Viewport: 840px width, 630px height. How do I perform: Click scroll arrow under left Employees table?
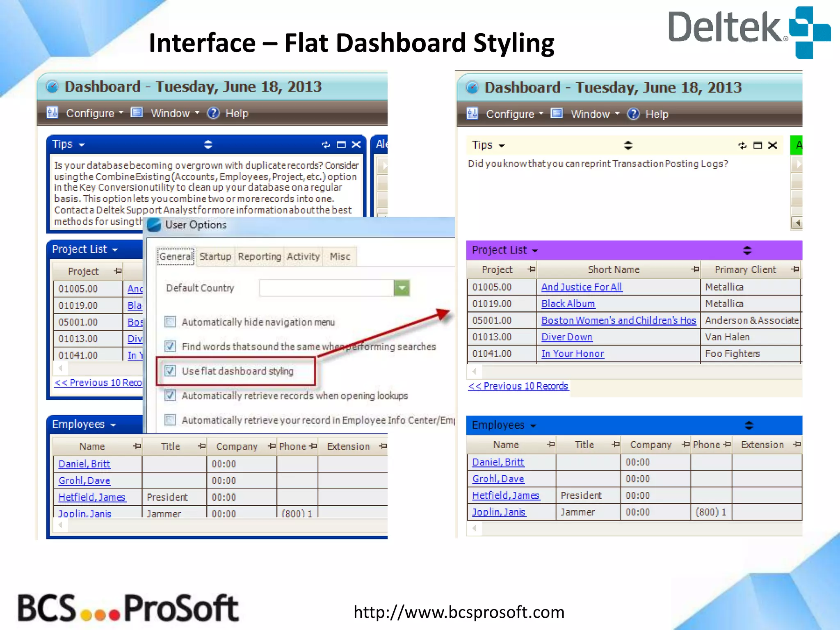(x=61, y=525)
